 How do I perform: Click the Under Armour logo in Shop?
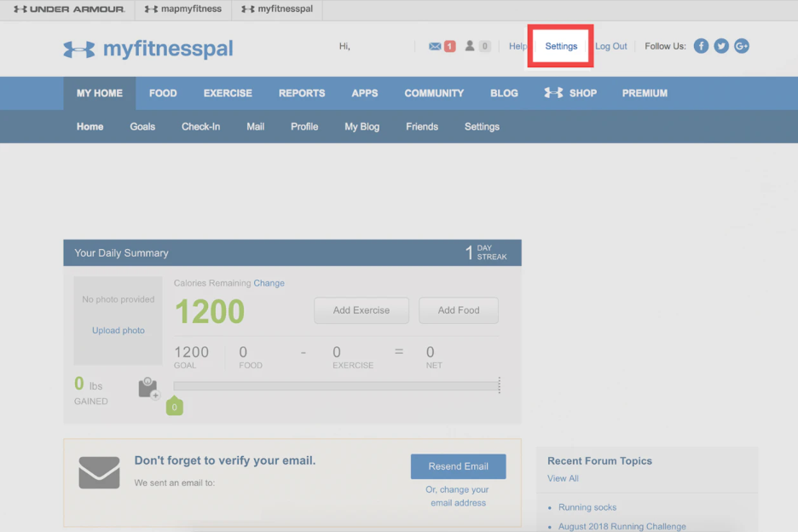point(553,93)
